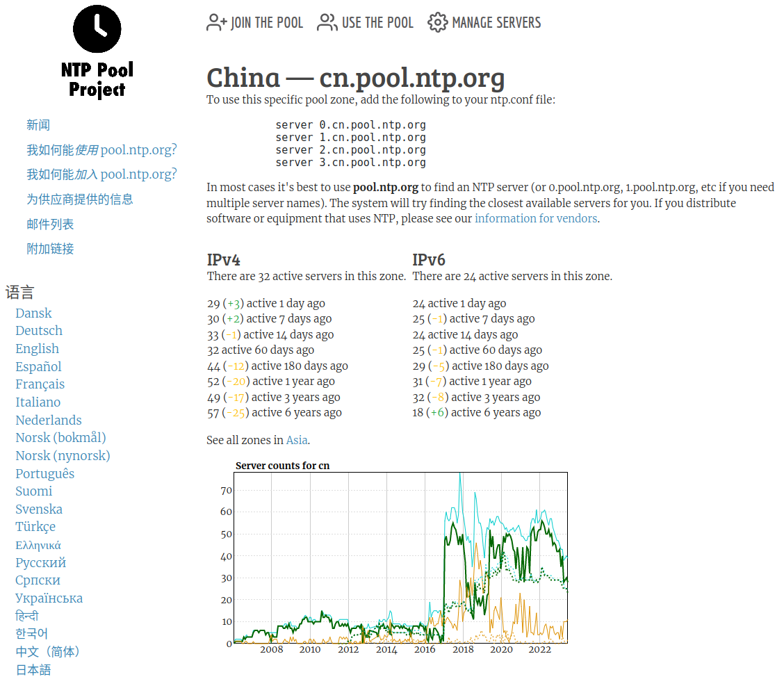Switch language to Español

click(x=38, y=366)
